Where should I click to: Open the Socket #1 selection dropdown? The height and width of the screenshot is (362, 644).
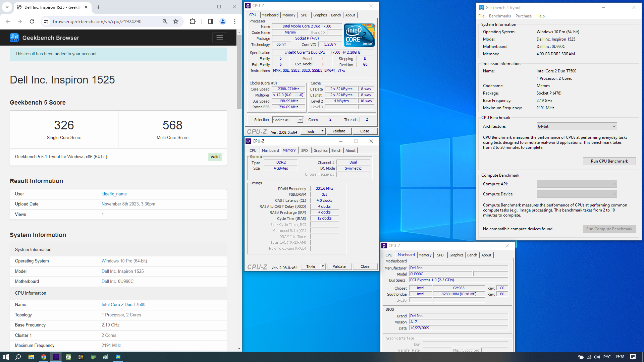(287, 120)
